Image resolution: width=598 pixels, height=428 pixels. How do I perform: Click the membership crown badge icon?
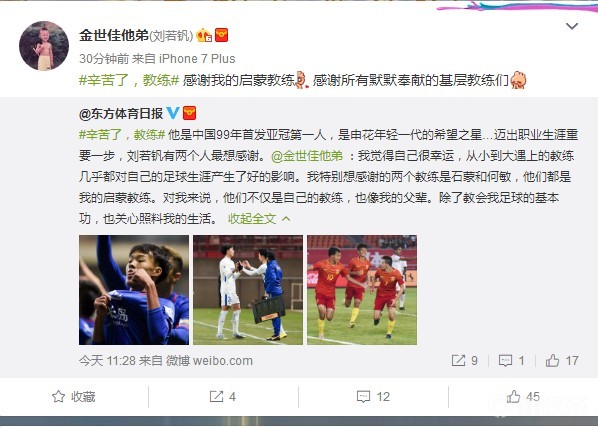tap(204, 35)
